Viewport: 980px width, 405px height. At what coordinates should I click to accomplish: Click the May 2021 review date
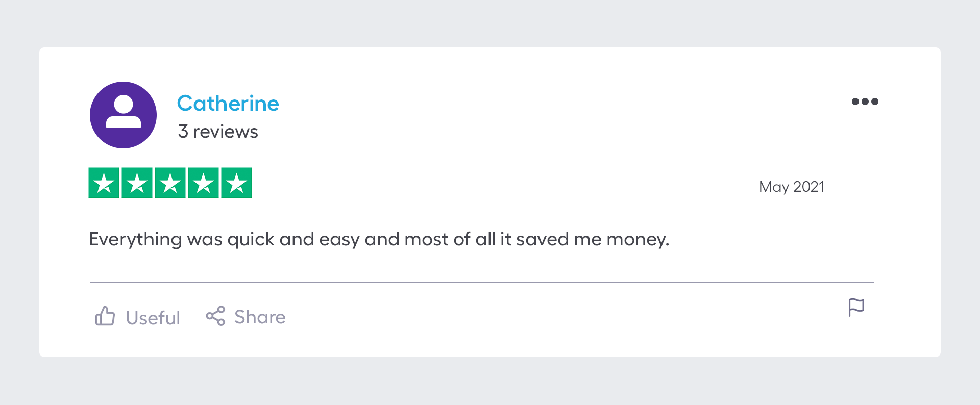pyautogui.click(x=791, y=187)
